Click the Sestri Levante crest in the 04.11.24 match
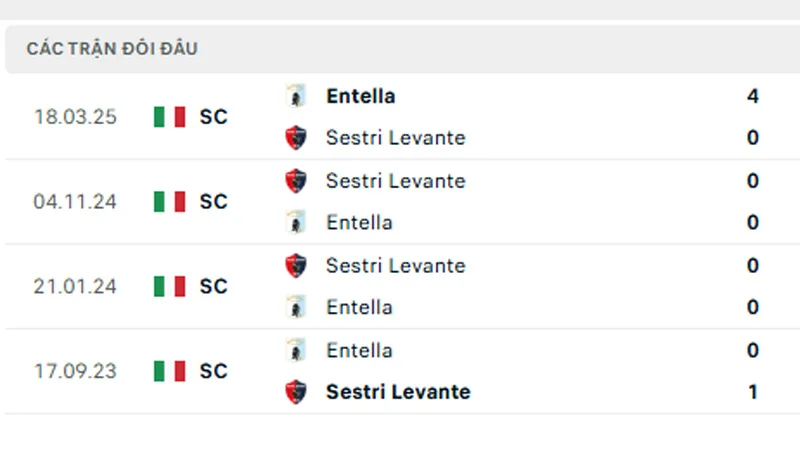The height and width of the screenshot is (450, 800). (x=296, y=181)
